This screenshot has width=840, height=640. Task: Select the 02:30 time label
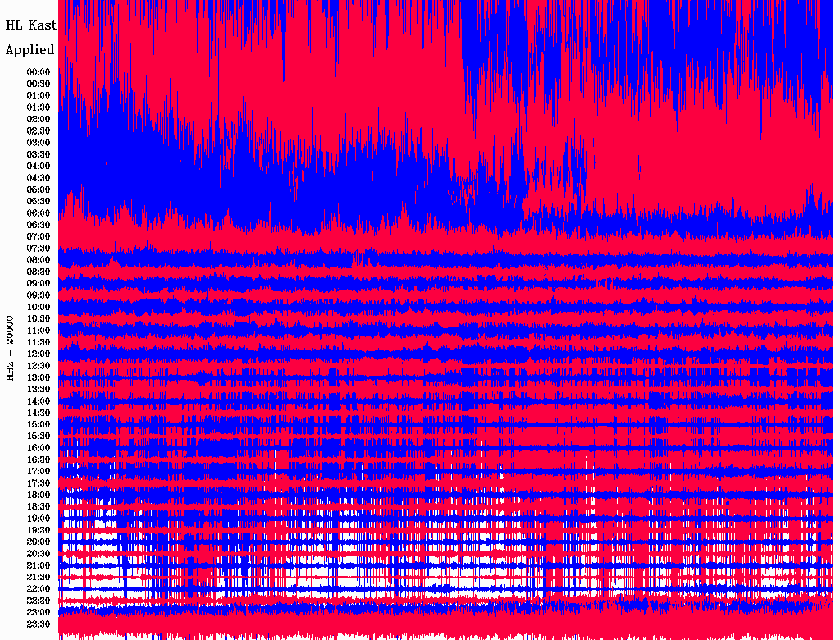pos(39,130)
